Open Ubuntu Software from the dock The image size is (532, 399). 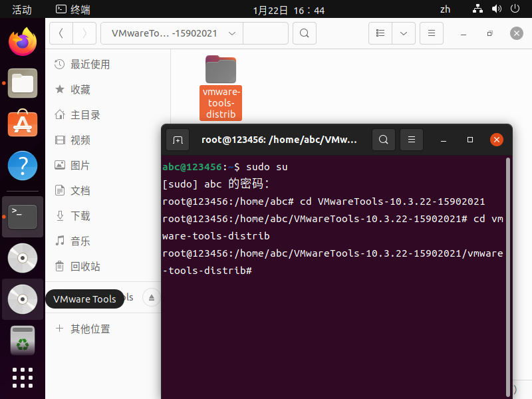pyautogui.click(x=23, y=124)
